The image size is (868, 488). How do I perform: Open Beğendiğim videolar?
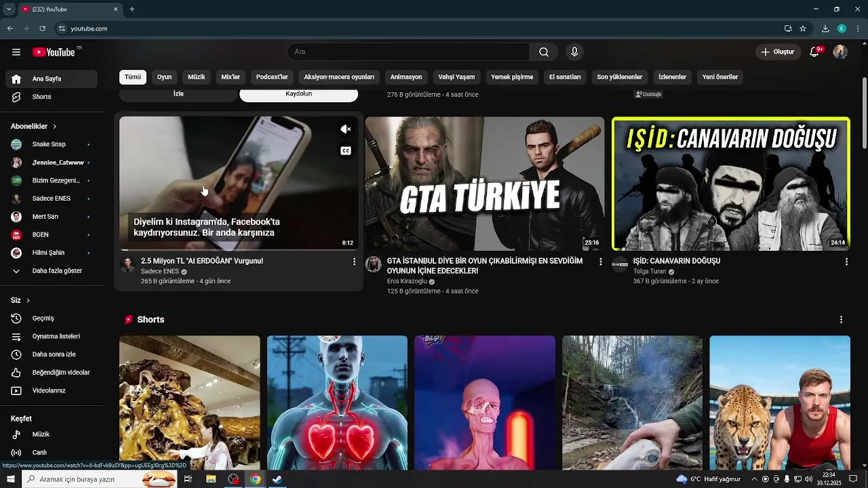[52, 373]
